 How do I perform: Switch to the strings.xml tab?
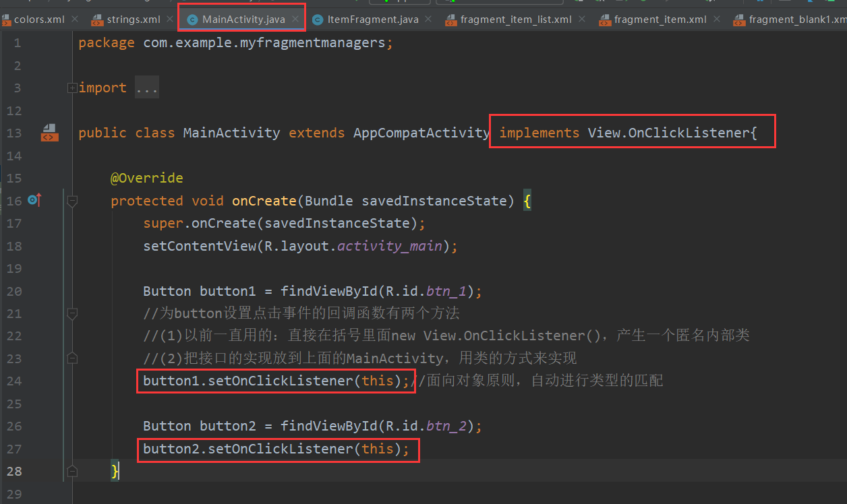tap(134, 20)
